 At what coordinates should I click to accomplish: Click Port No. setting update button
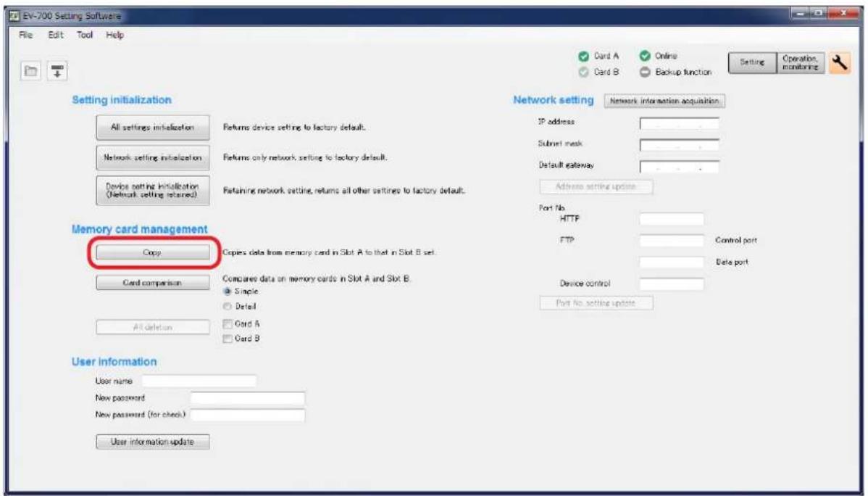point(596,303)
